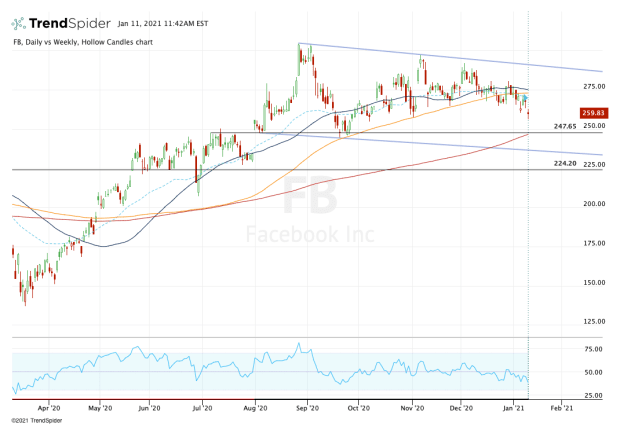Image resolution: width=620 pixels, height=426 pixels.
Task: Click the Aug '20 date axis label
Action: coord(255,408)
